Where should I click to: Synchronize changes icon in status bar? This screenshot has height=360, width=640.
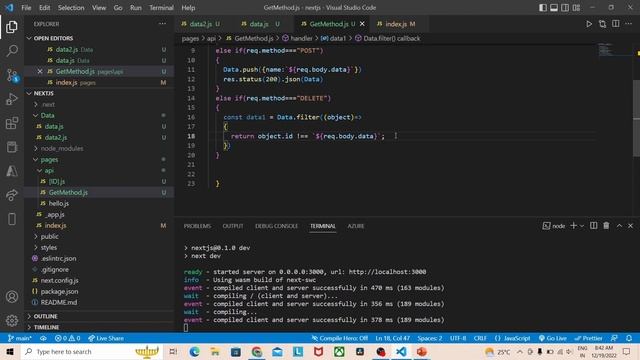point(43,338)
